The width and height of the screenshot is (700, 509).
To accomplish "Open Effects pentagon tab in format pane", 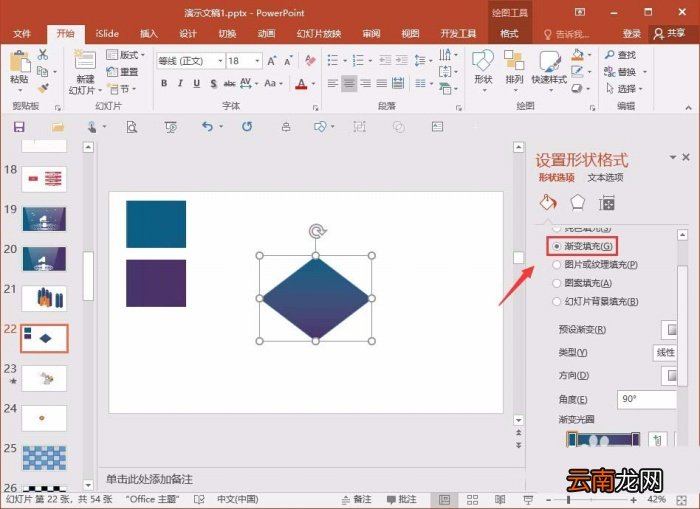I will pos(577,203).
